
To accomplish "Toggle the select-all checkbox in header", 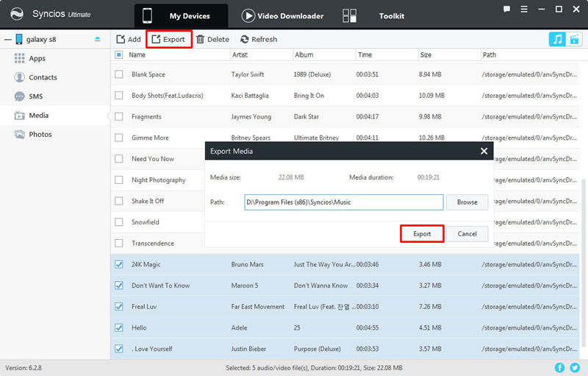I will [x=119, y=54].
